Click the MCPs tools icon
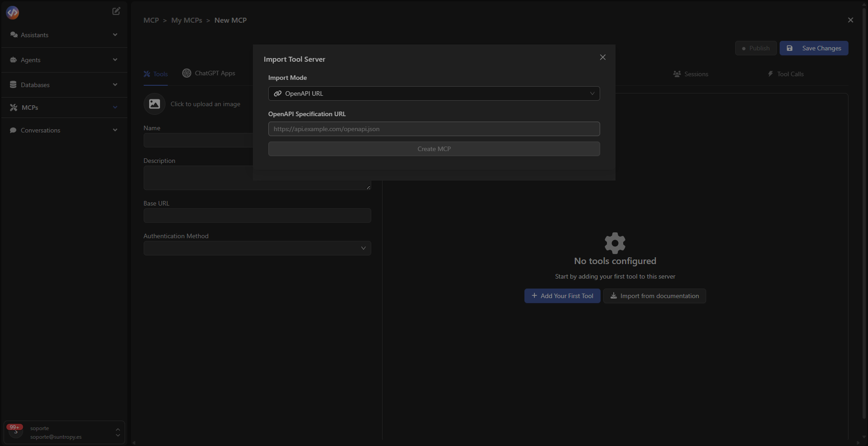The image size is (868, 446). click(14, 107)
